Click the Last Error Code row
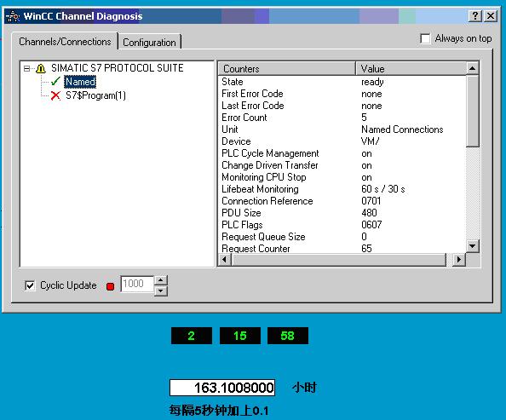 pyautogui.click(x=342, y=106)
